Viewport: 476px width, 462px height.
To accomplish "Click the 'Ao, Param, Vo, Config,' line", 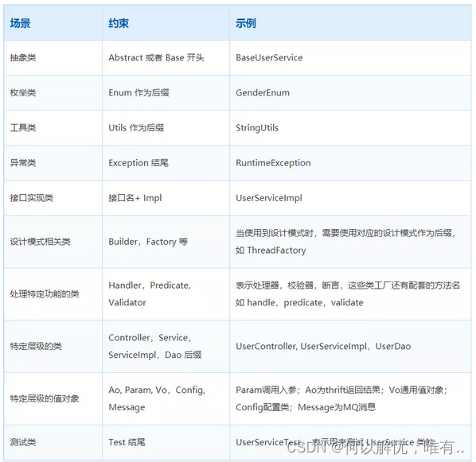I will pos(157,390).
